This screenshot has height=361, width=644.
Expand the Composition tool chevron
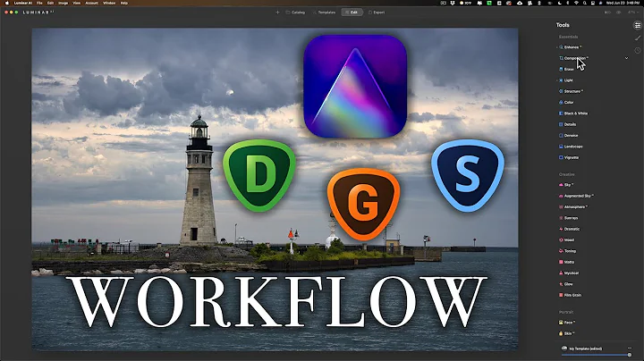(626, 58)
